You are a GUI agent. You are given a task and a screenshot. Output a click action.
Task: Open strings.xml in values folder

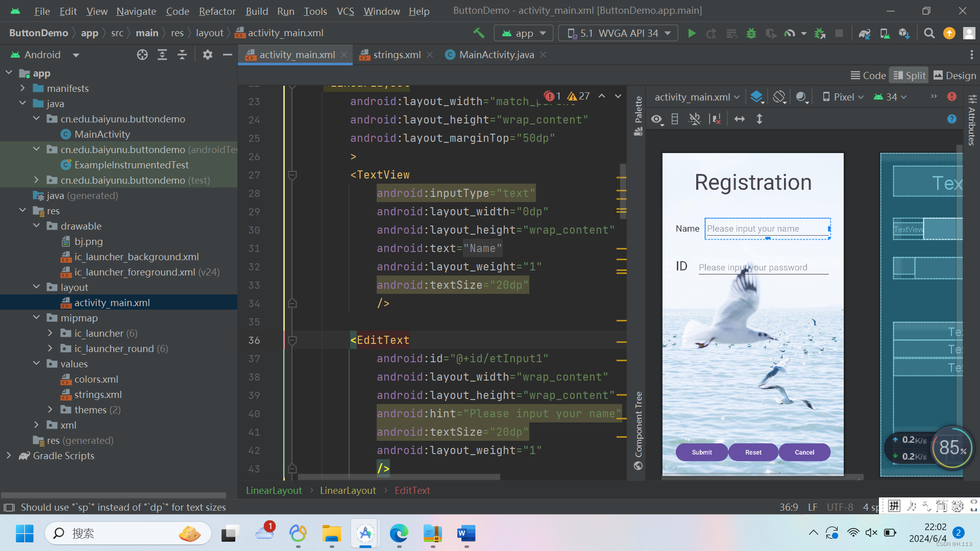tap(98, 394)
